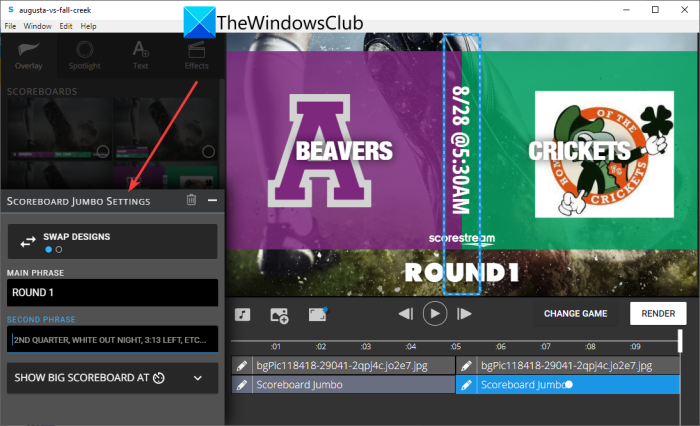Toggle circle on first scoreboard thumbnail

tap(103, 152)
